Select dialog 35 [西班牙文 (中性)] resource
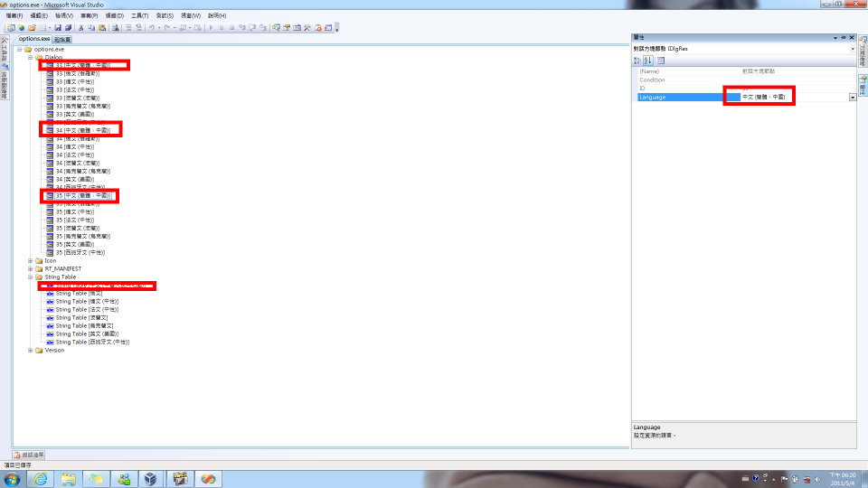The image size is (868, 488). click(x=80, y=252)
